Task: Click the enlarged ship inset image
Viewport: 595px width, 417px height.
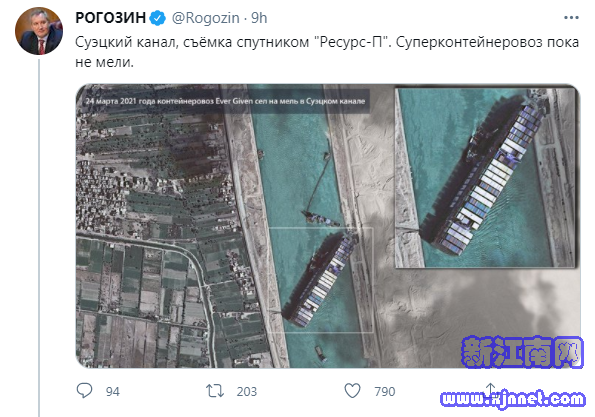Action: [486, 178]
